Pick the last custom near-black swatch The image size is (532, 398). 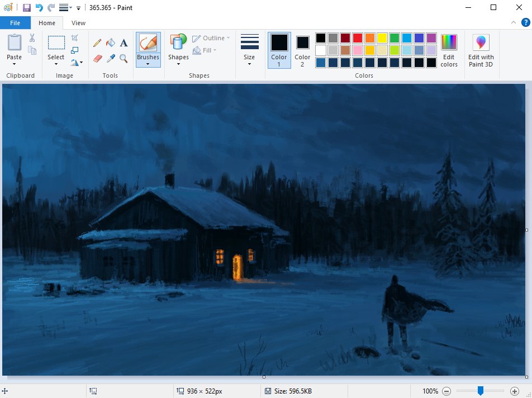(431, 63)
